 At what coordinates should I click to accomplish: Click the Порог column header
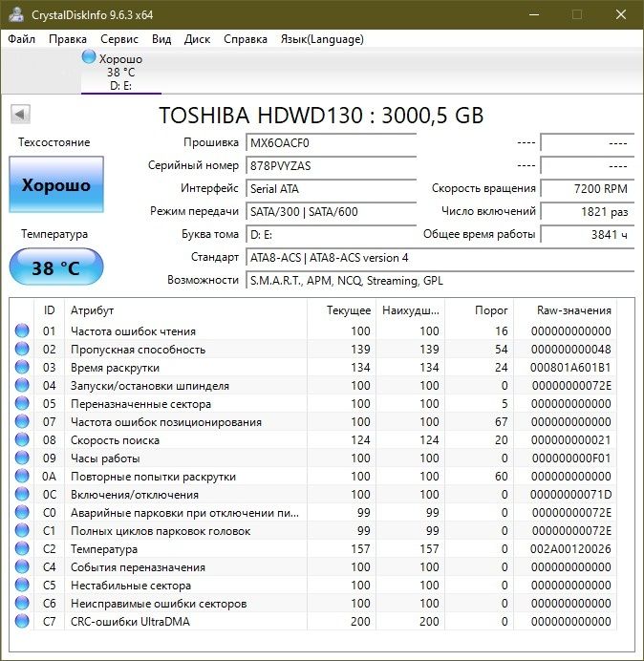(479, 310)
